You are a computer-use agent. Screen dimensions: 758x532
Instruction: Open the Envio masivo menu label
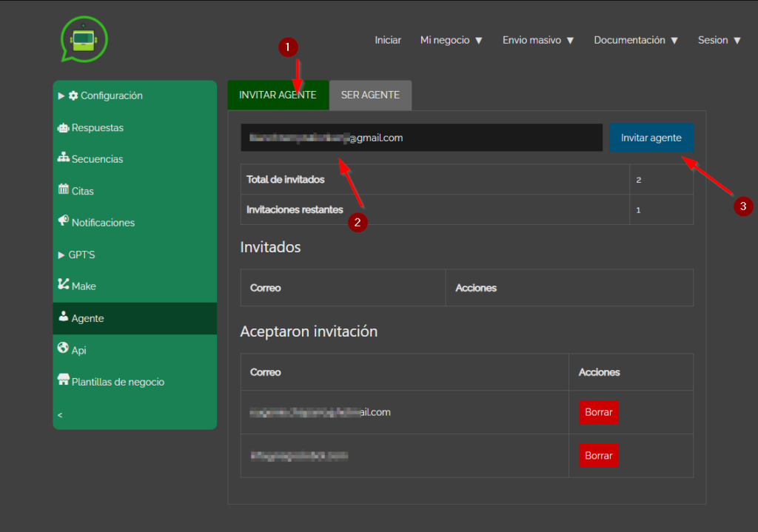(x=531, y=40)
